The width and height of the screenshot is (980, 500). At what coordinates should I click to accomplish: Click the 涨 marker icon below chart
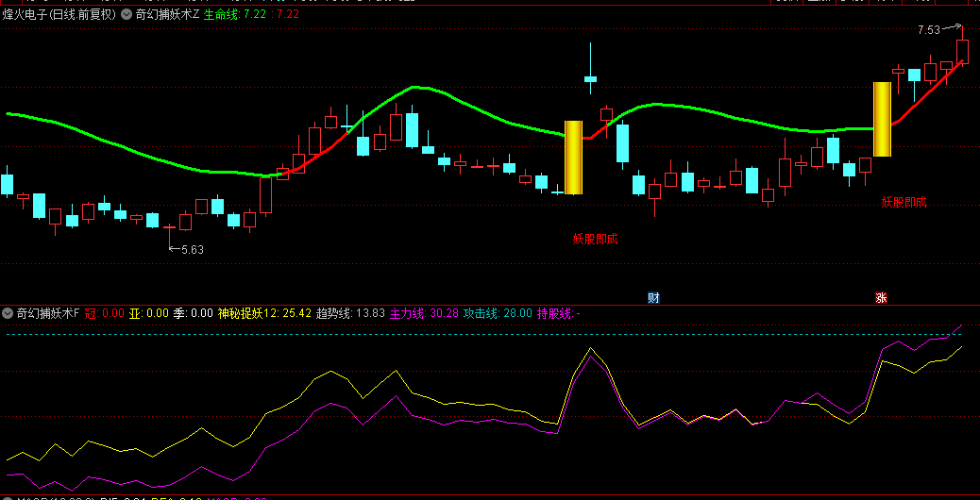click(881, 298)
